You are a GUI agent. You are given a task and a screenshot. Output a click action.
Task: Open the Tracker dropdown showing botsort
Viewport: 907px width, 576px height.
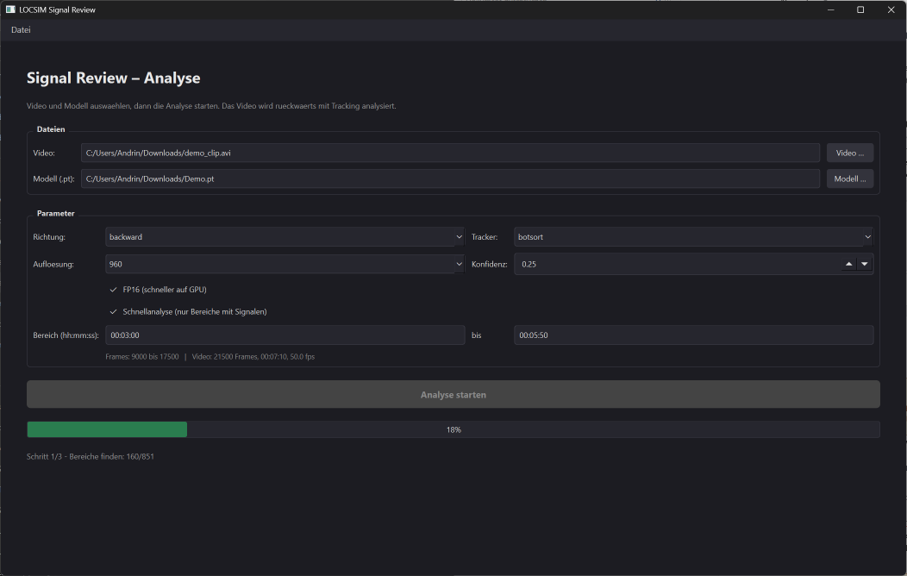click(x=693, y=237)
